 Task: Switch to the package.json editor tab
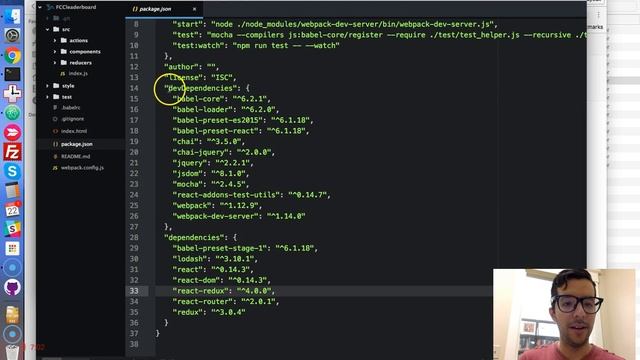(x=164, y=9)
